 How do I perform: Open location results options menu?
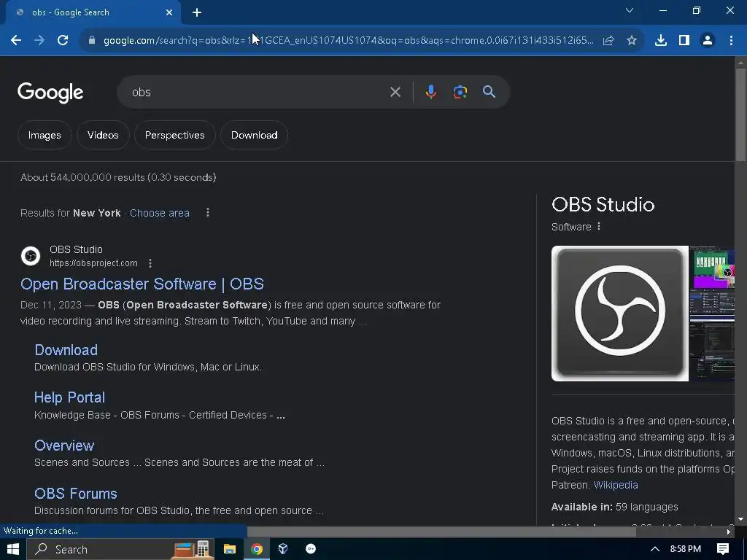pos(208,212)
